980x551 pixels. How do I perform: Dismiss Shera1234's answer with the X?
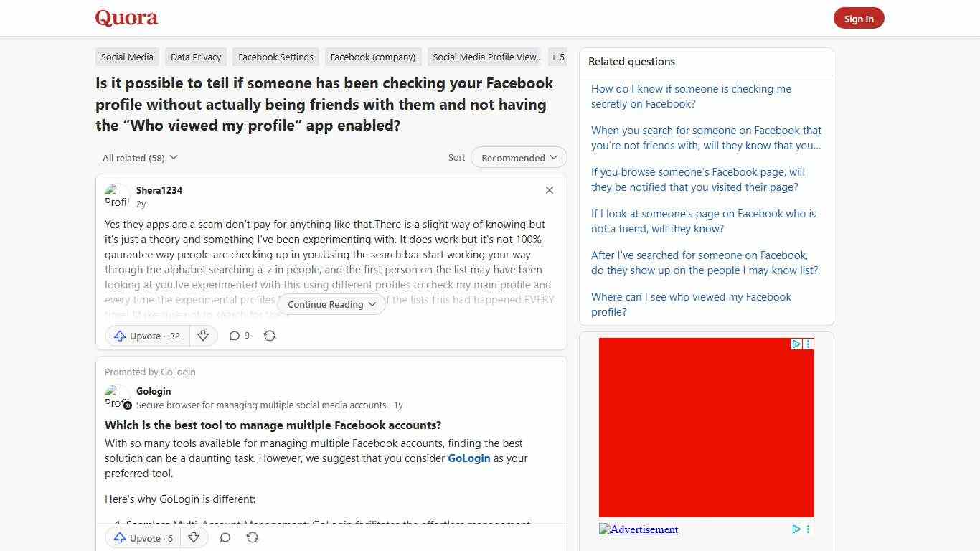coord(549,190)
